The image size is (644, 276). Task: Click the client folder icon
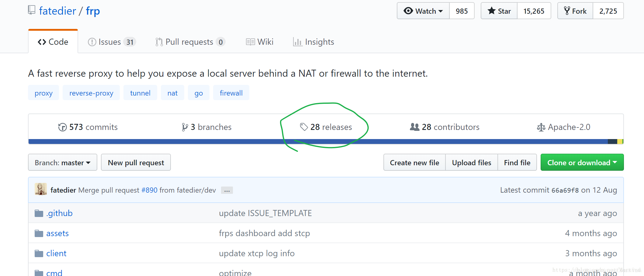(39, 253)
